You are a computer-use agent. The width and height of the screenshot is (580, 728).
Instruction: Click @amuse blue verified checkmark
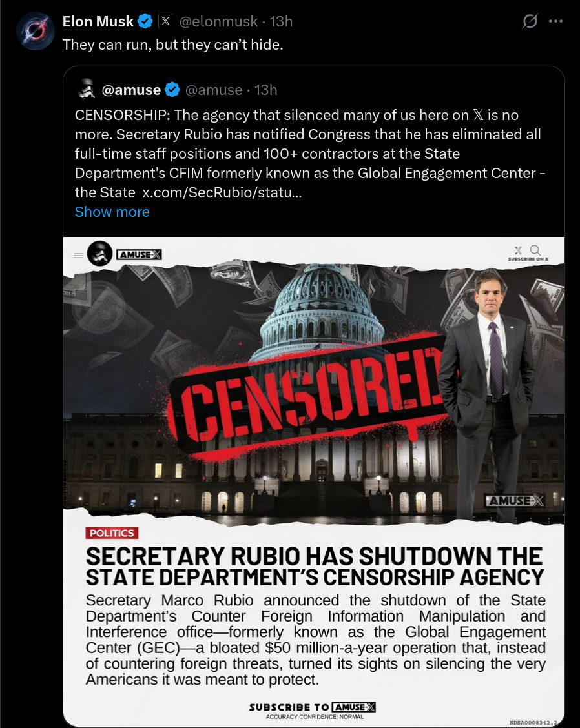(x=172, y=90)
